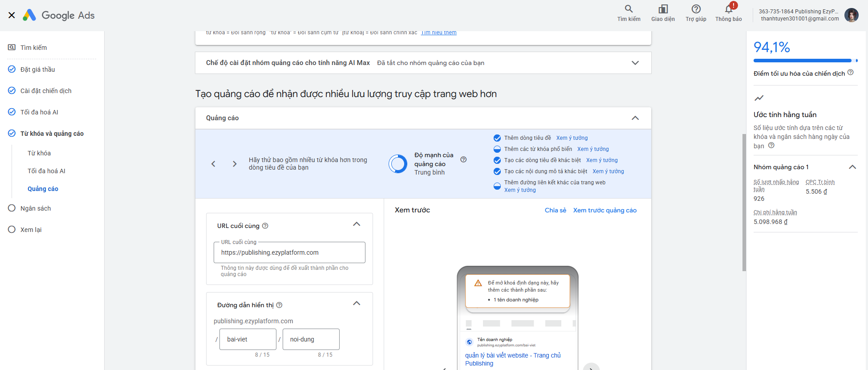Close the campaign editor with the X icon

12,15
